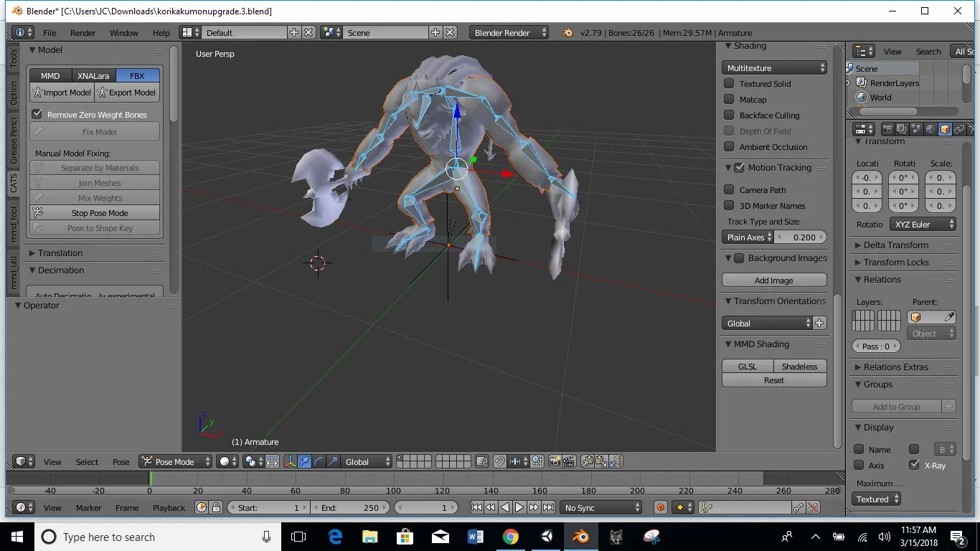The height and width of the screenshot is (551, 980).
Task: Select the XNALara import tab
Action: [93, 75]
